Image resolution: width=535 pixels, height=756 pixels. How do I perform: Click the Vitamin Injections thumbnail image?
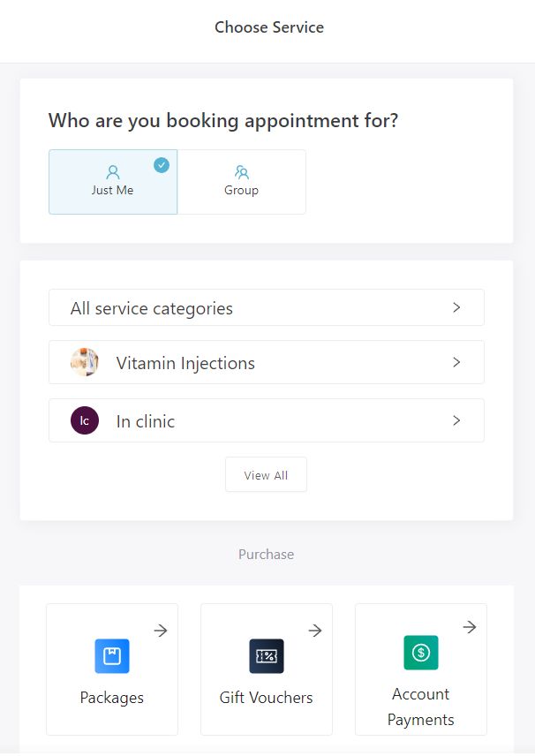pos(85,362)
